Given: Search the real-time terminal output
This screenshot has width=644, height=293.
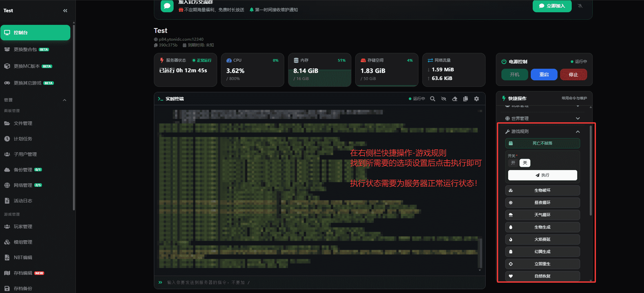Looking at the screenshot, I should [x=433, y=99].
